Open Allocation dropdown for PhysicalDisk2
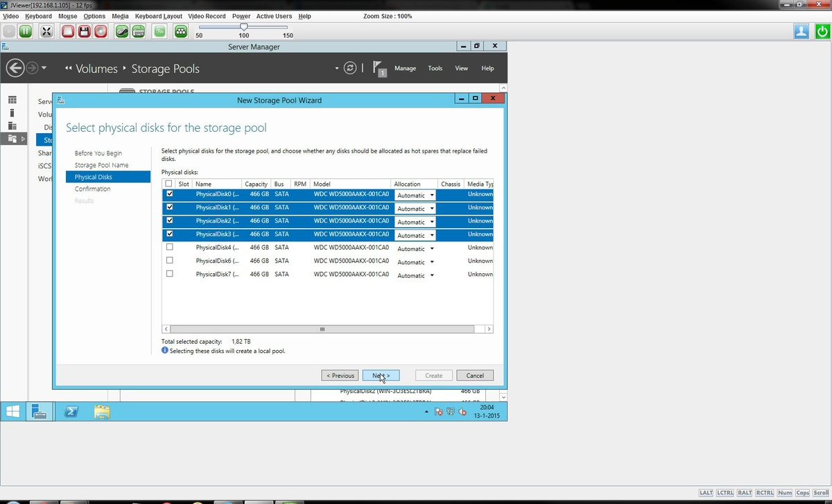The width and height of the screenshot is (832, 504). pos(415,222)
